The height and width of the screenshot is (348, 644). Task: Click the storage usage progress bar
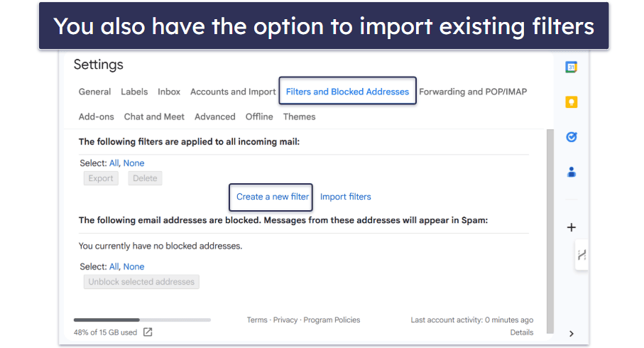pyautogui.click(x=142, y=320)
